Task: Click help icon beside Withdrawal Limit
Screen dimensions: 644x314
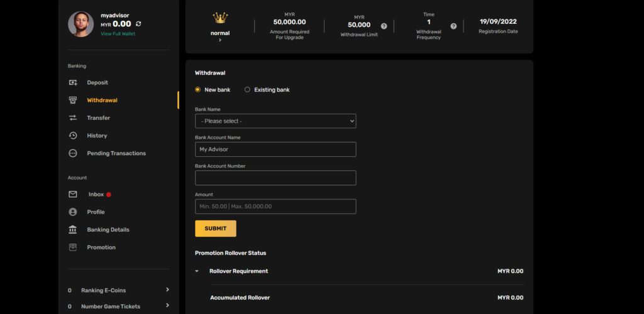Action: pos(384,26)
